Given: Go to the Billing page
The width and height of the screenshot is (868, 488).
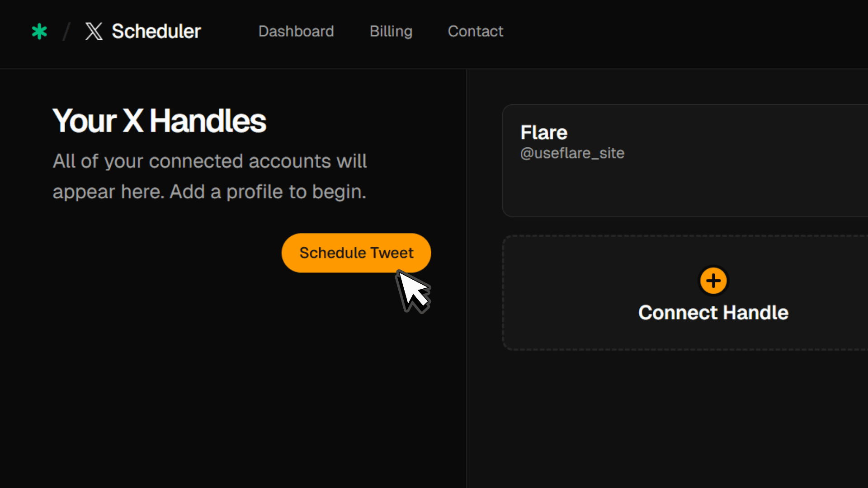Looking at the screenshot, I should click(x=391, y=31).
